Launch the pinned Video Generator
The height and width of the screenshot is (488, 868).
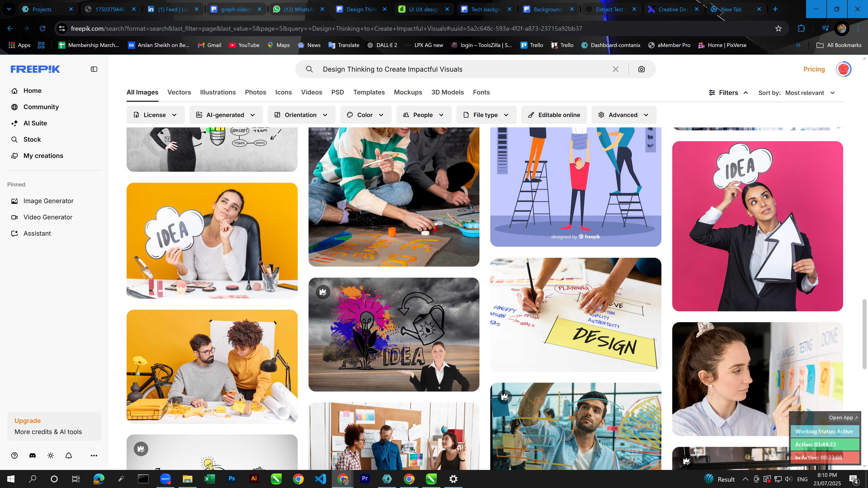click(48, 217)
